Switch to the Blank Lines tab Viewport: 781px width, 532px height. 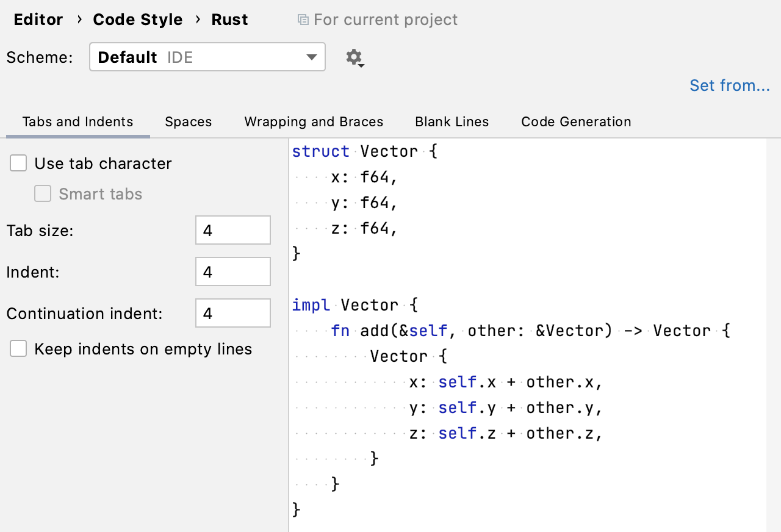point(452,121)
